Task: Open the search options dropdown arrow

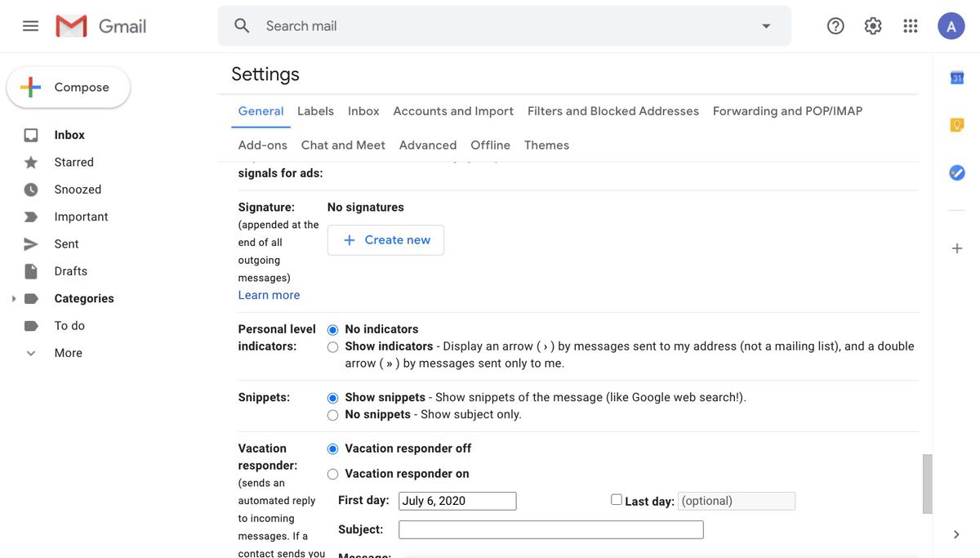Action: (766, 26)
